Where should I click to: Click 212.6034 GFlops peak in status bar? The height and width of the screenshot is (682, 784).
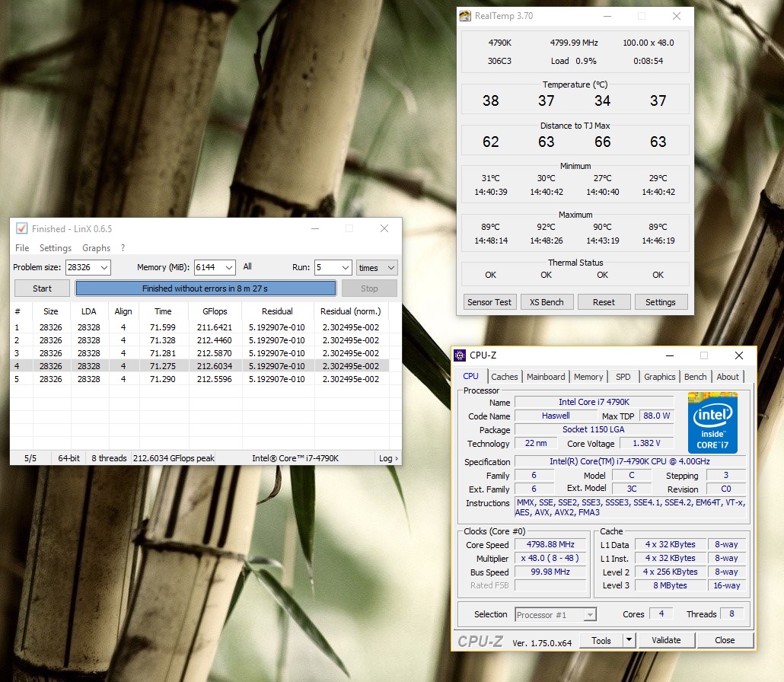point(174,458)
